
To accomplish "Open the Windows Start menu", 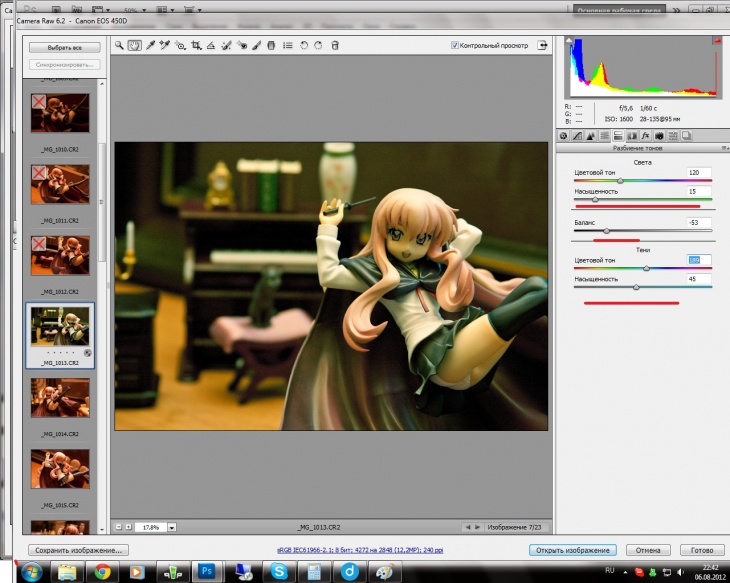I will click(x=31, y=571).
